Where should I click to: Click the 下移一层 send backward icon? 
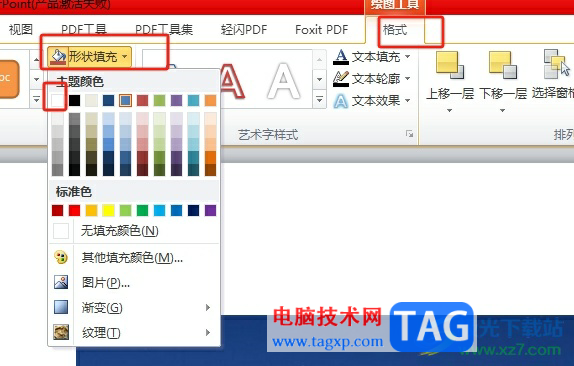[x=503, y=66]
